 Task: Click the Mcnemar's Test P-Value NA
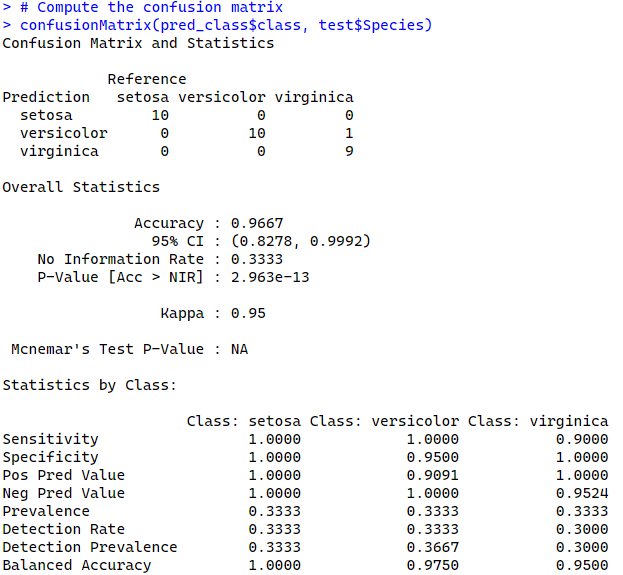[x=239, y=349]
